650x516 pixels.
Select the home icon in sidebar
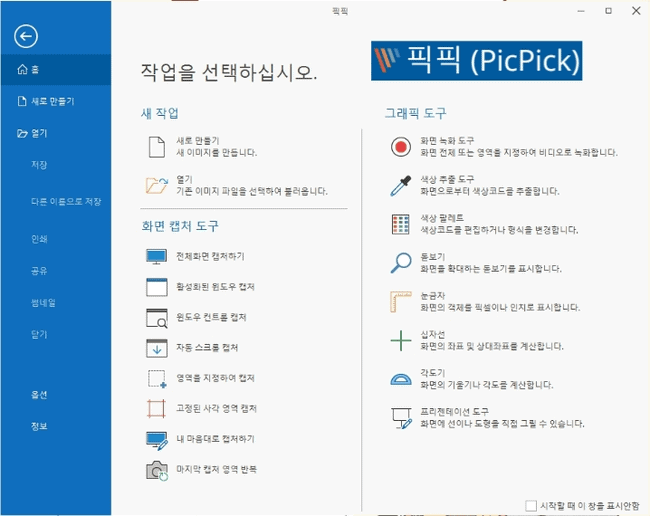click(22, 69)
